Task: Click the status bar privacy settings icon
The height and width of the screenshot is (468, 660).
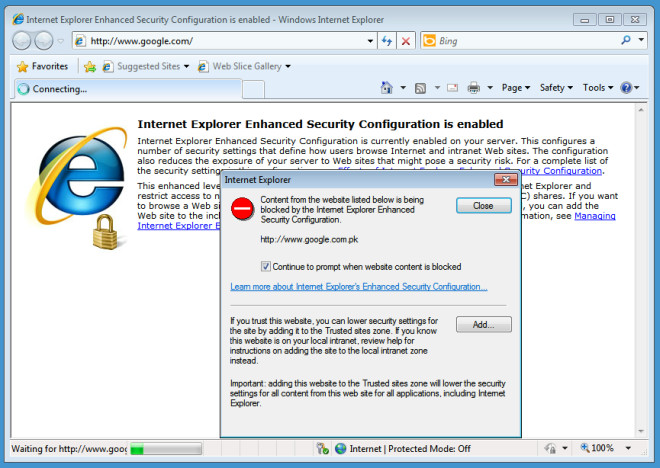Action: click(550, 448)
